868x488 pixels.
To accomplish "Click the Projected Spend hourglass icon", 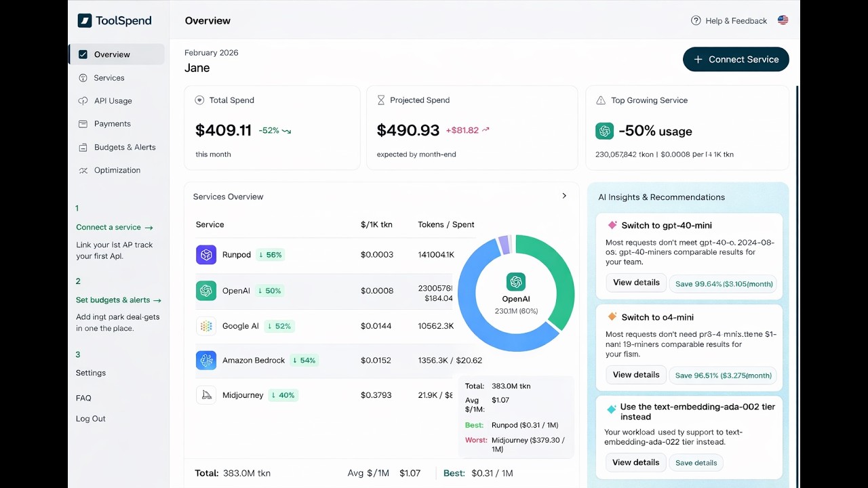I will click(x=380, y=100).
